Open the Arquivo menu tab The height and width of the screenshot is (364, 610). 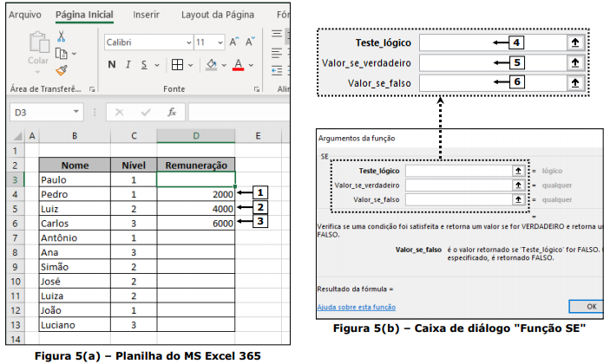pos(25,15)
